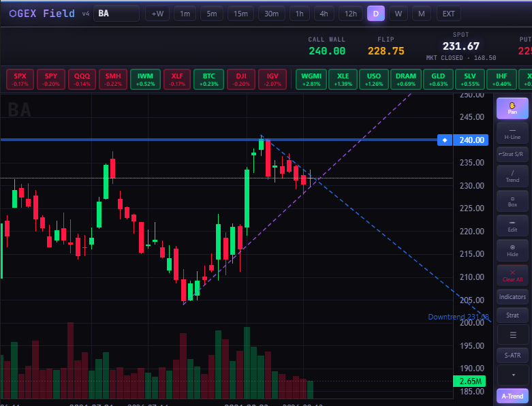Click the v4 version label
Viewport: 532px width, 406px height.
(x=86, y=14)
